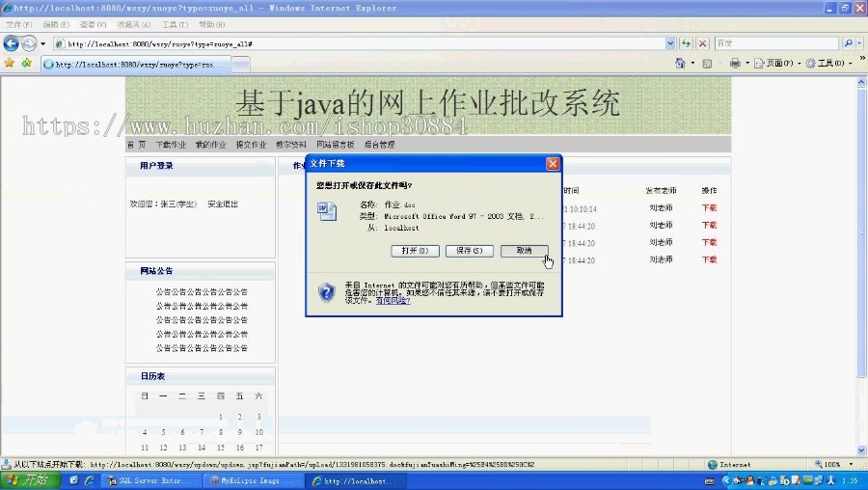This screenshot has height=490, width=868.
Task: Click the lowest 下载 link in the table
Action: click(709, 259)
